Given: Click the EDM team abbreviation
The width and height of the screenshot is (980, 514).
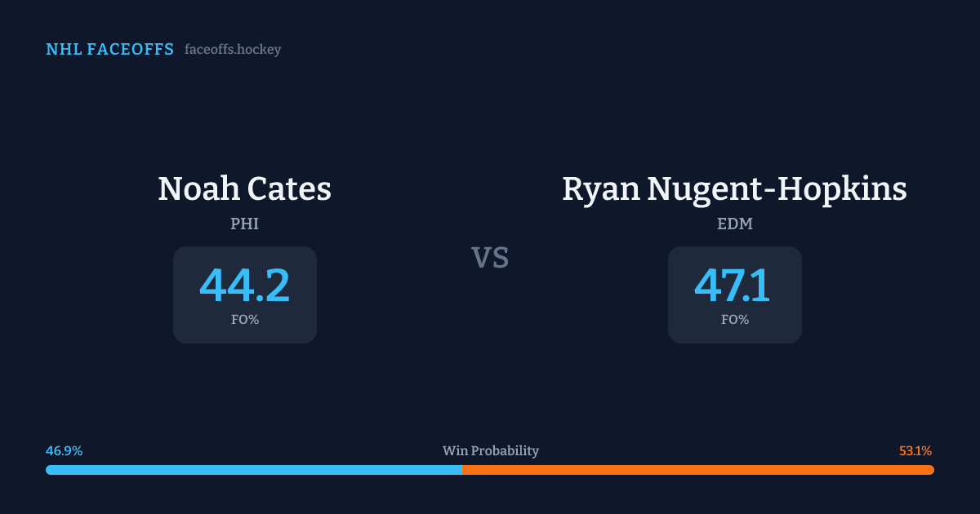Looking at the screenshot, I should coord(734,224).
